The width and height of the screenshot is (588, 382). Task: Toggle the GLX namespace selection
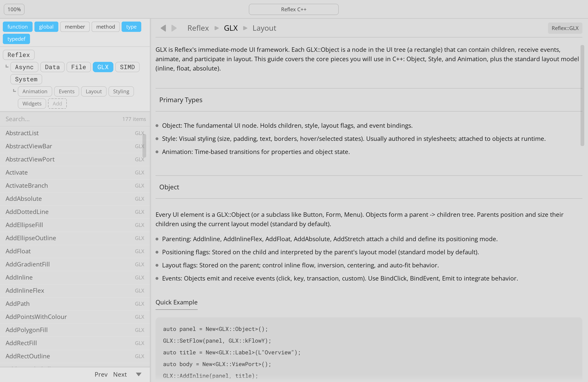103,67
